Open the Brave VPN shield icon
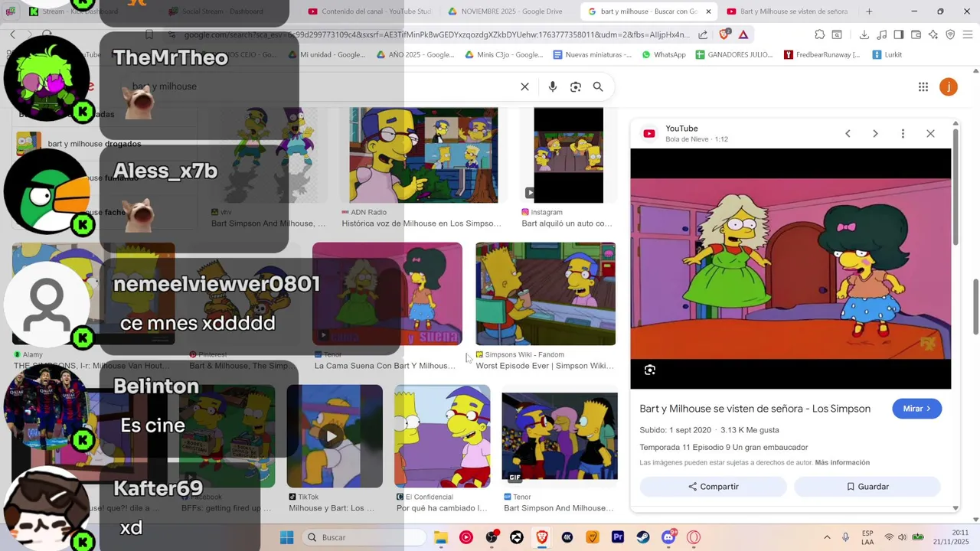This screenshot has width=980, height=551. (x=950, y=34)
